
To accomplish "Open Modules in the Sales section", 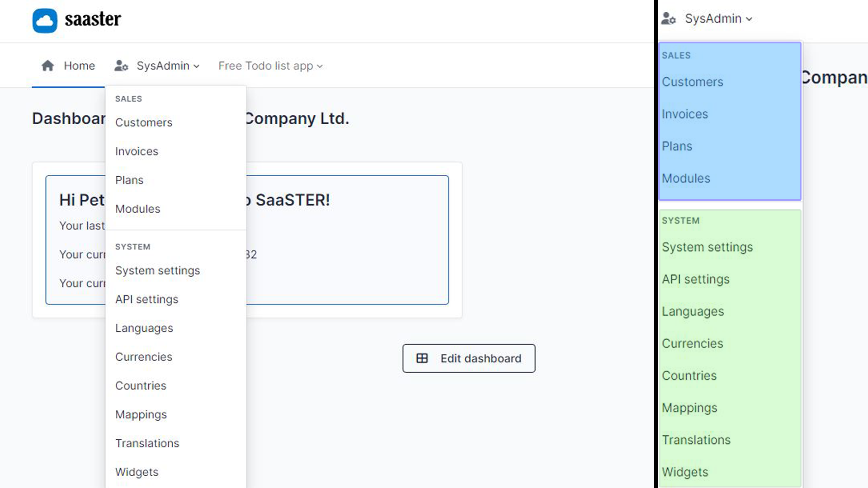I will (x=138, y=209).
